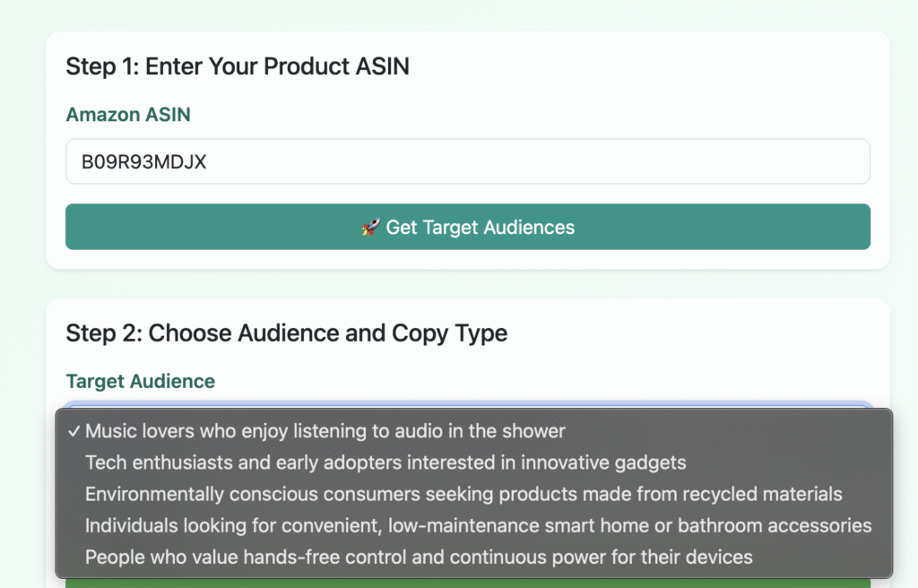Click the Step 2: Choose Audience and Copy Type heading

[286, 333]
